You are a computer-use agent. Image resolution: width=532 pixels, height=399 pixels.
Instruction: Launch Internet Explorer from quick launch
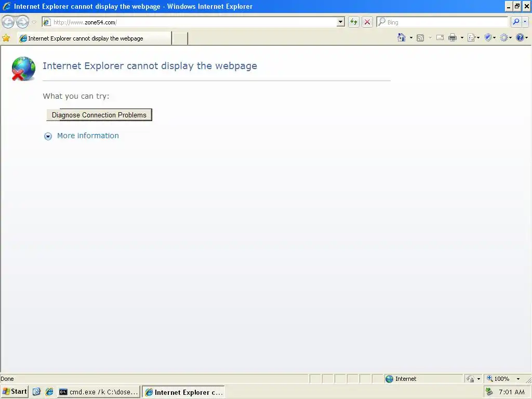[49, 392]
